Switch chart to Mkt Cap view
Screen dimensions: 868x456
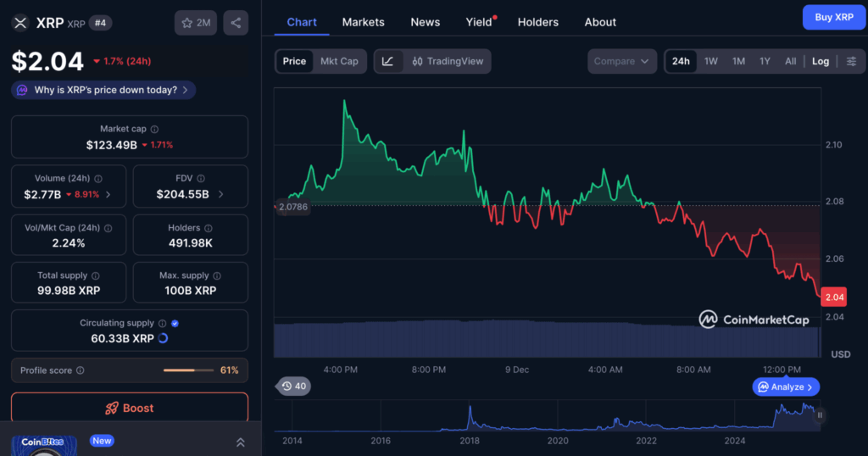pos(339,61)
